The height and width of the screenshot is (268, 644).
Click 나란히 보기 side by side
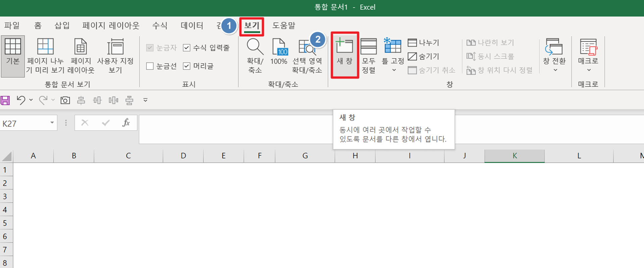[490, 43]
